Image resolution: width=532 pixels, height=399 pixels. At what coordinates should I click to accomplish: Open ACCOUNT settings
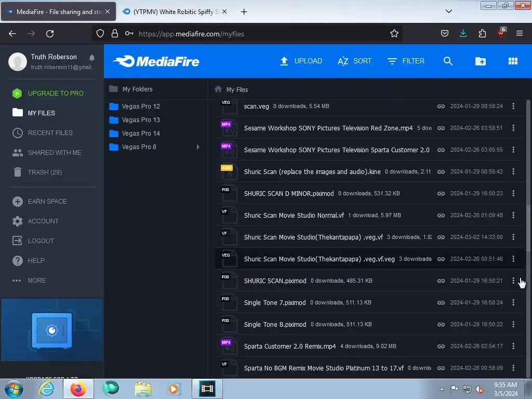click(35, 221)
